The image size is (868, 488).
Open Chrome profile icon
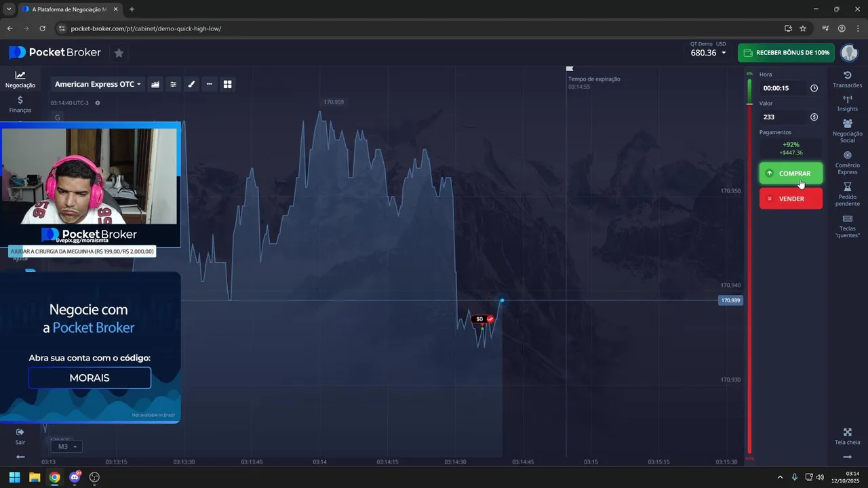pos(842,28)
